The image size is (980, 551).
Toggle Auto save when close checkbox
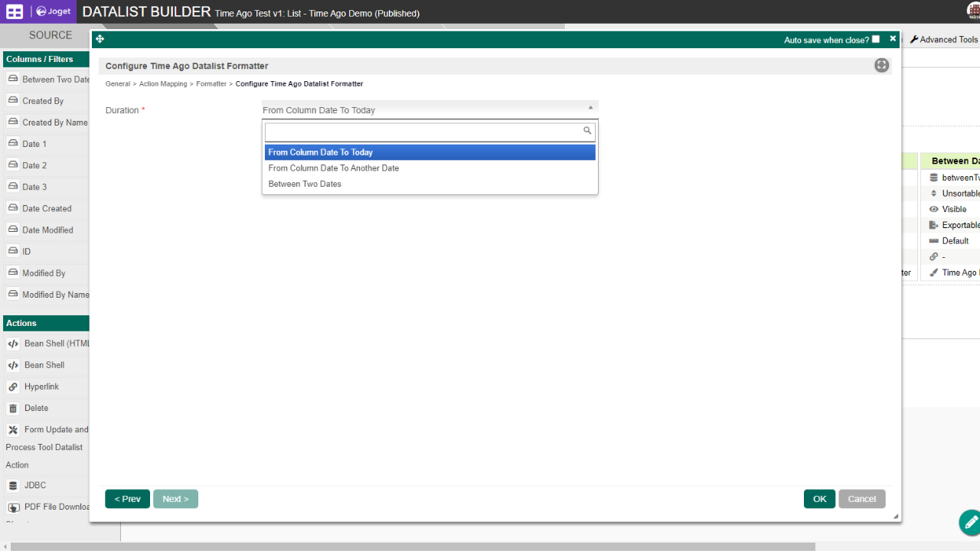pos(876,39)
